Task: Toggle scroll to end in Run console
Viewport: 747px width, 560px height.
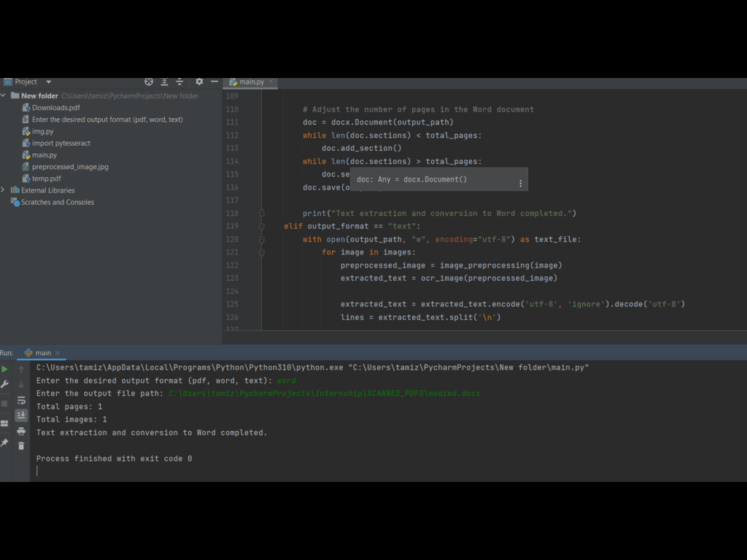Action: pos(21,415)
